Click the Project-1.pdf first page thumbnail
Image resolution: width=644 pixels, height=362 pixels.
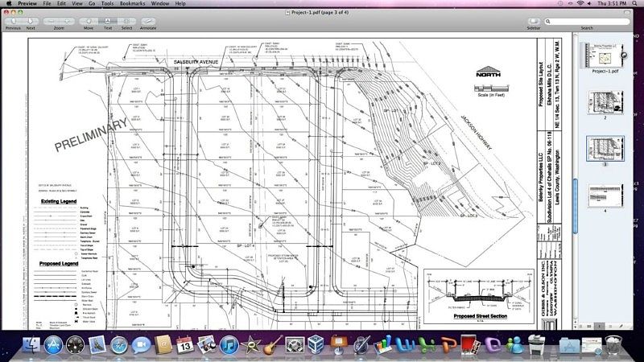pyautogui.click(x=604, y=55)
